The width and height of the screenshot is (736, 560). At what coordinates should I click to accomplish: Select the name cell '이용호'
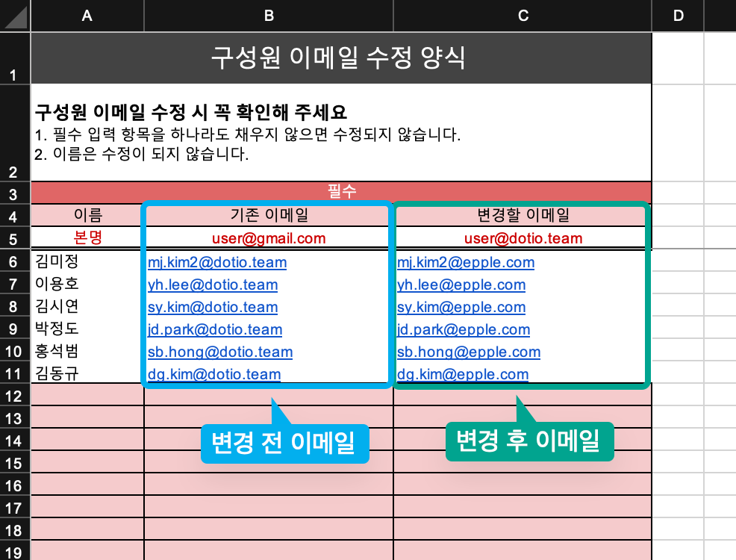88,284
